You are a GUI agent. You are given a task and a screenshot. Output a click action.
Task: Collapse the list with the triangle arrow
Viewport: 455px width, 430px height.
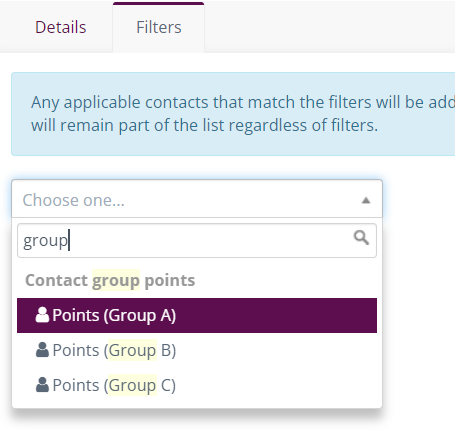click(x=366, y=200)
